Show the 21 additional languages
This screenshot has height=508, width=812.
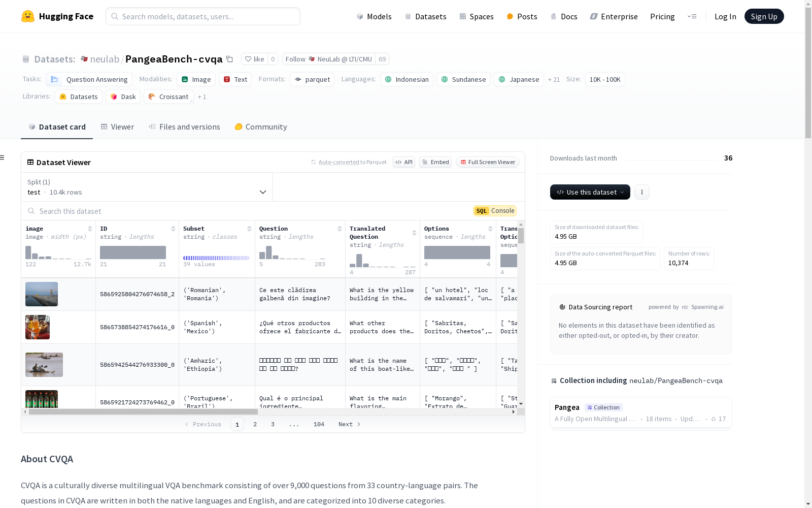tap(554, 79)
